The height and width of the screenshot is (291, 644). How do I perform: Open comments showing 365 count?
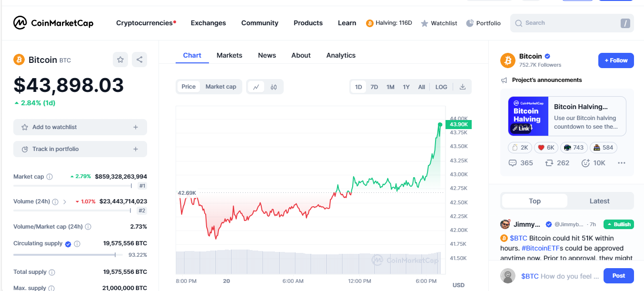(521, 163)
